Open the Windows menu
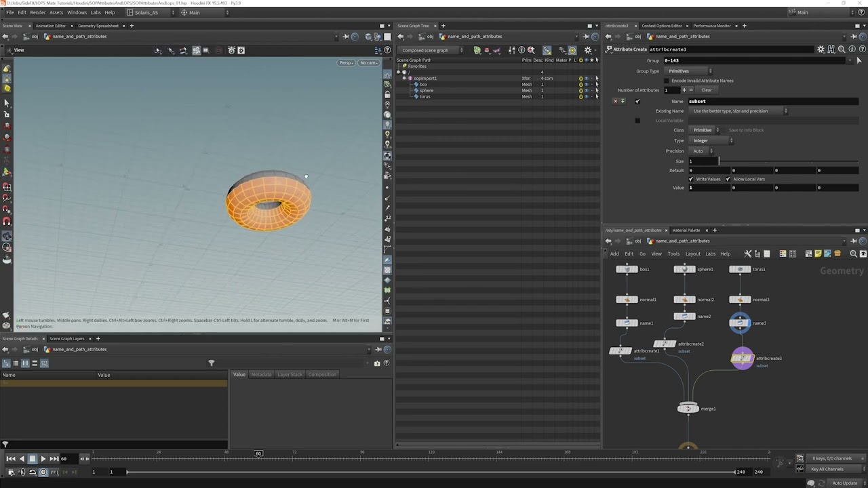 pyautogui.click(x=77, y=12)
